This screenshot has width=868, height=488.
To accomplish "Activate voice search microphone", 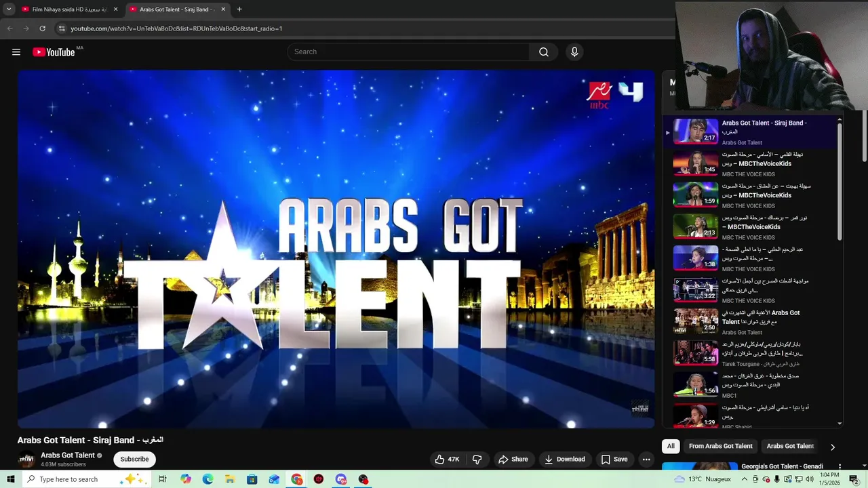I will click(x=574, y=52).
